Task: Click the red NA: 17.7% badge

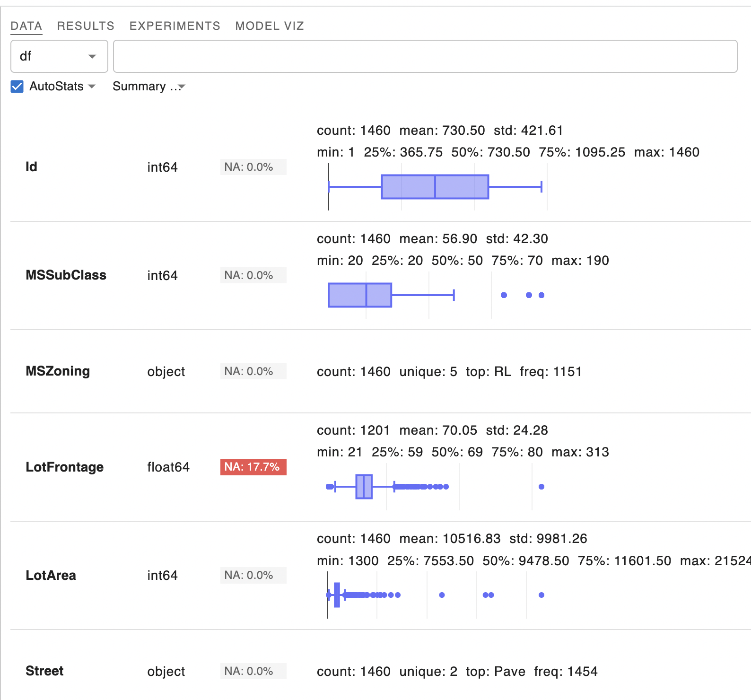Action: (253, 467)
